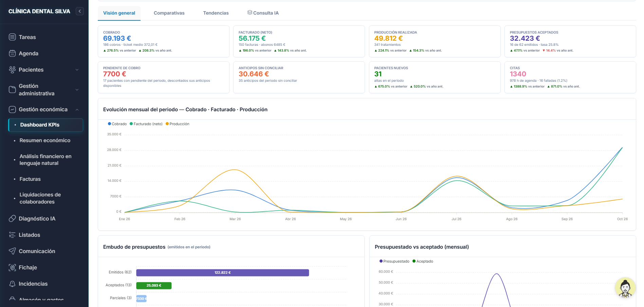The height and width of the screenshot is (307, 644).
Task: Click the Emitidos 122.822 € funnel bar
Action: pyautogui.click(x=223, y=273)
